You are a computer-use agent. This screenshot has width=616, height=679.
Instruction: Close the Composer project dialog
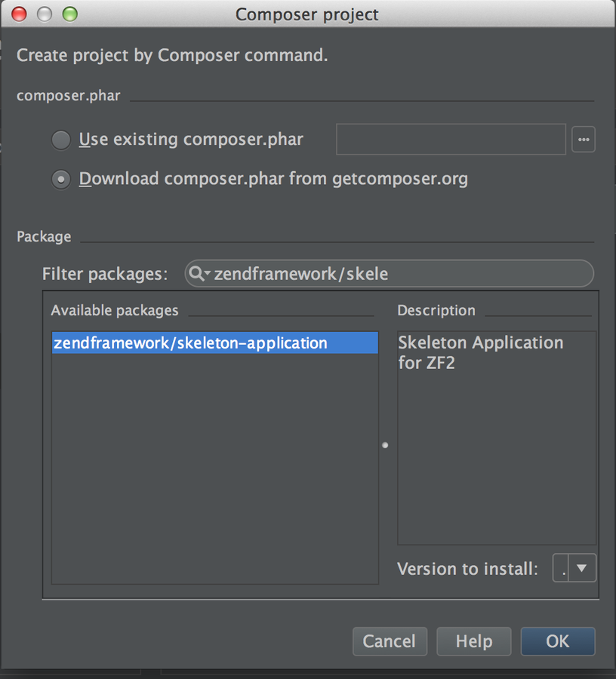[x=19, y=14]
